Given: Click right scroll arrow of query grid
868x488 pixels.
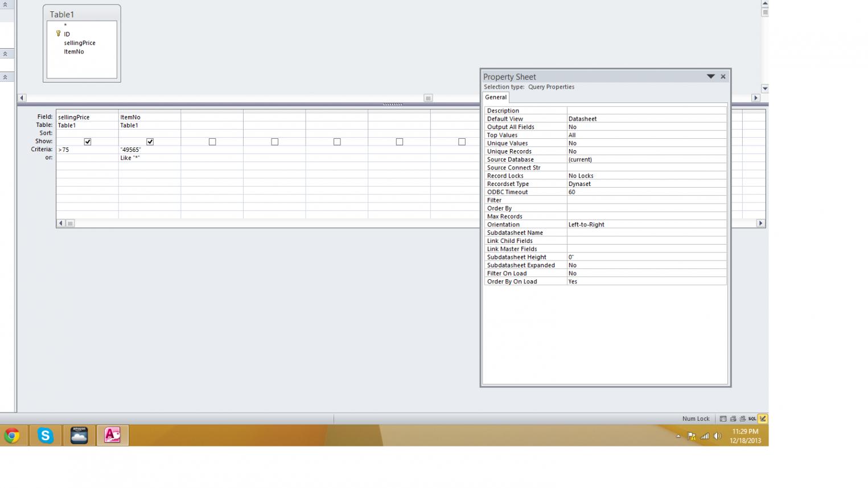Looking at the screenshot, I should click(760, 224).
